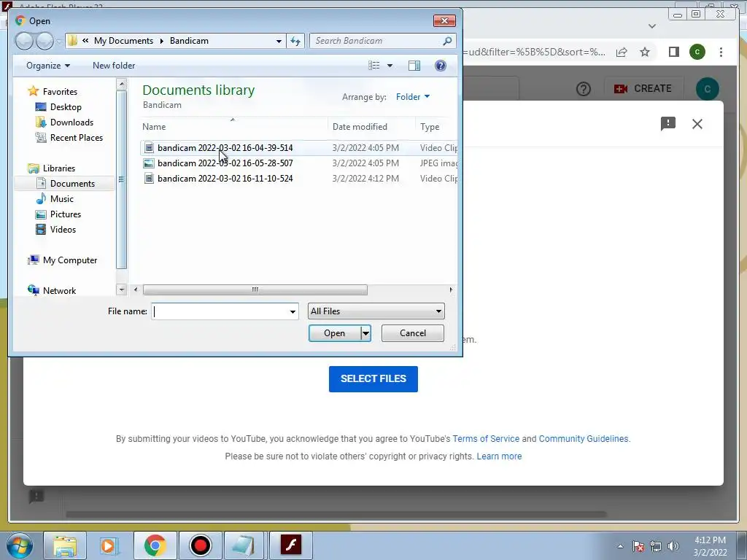This screenshot has height=560, width=747.
Task: Sort by Type column header
Action: coord(430,127)
